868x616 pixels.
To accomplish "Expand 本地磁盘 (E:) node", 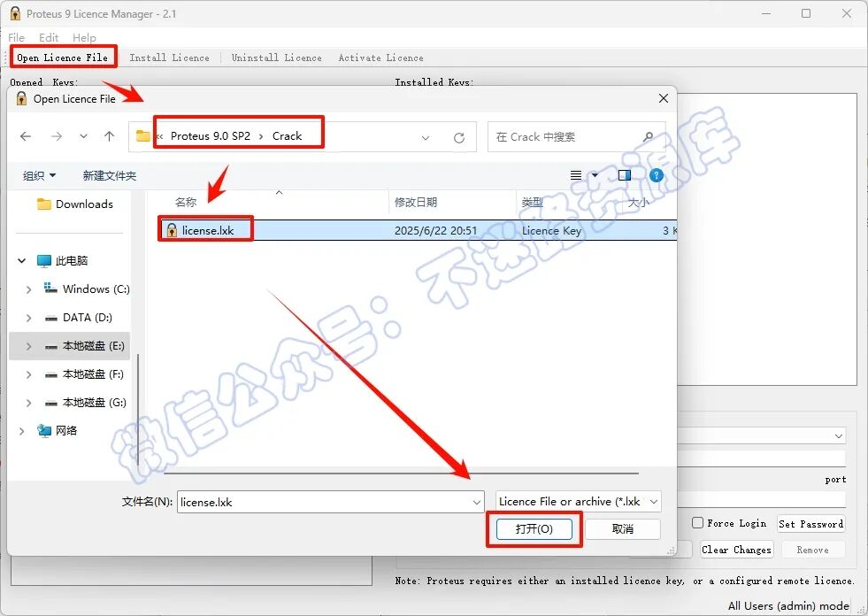I will coord(28,346).
